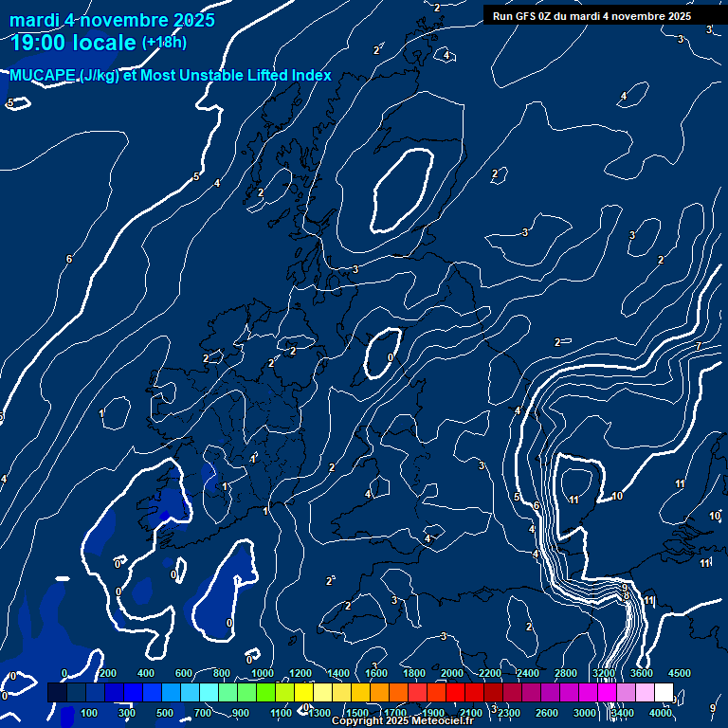728x728 pixels.
Task: Click the date title "mardi 4 novembre 2025"
Action: (x=113, y=21)
